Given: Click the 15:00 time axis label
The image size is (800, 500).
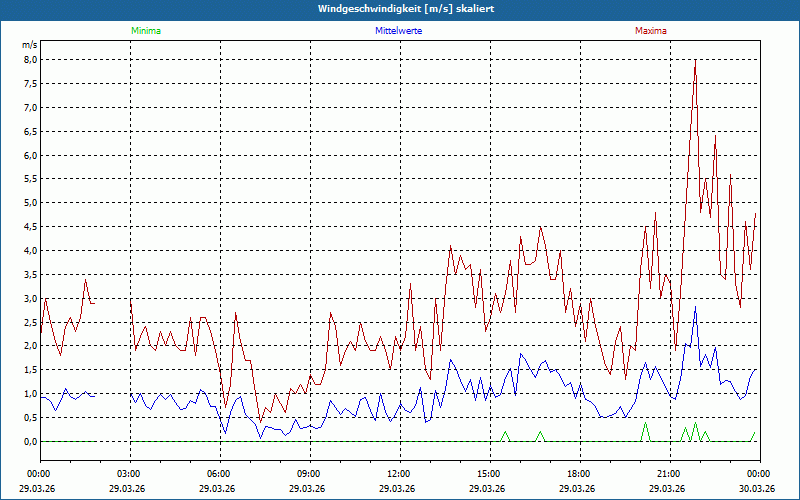Looking at the screenshot, I should tap(491, 474).
